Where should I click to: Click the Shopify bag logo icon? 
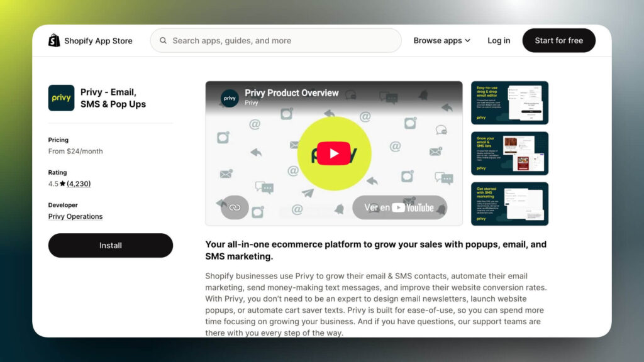[54, 40]
